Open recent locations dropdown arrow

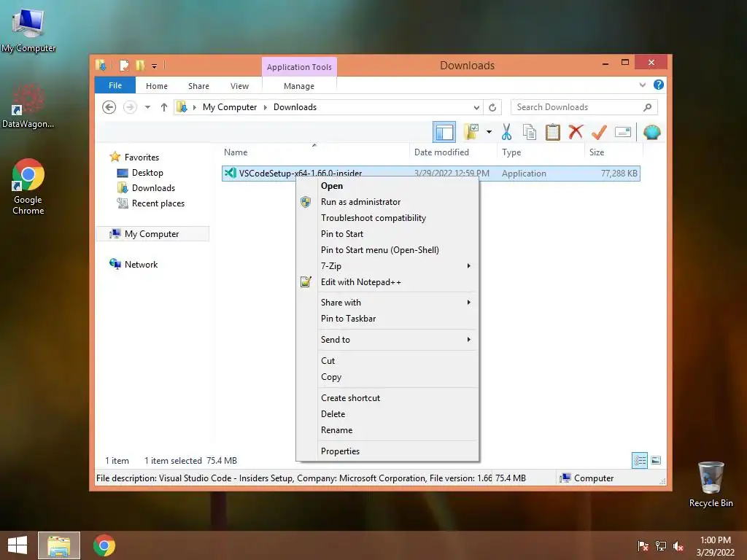point(147,107)
